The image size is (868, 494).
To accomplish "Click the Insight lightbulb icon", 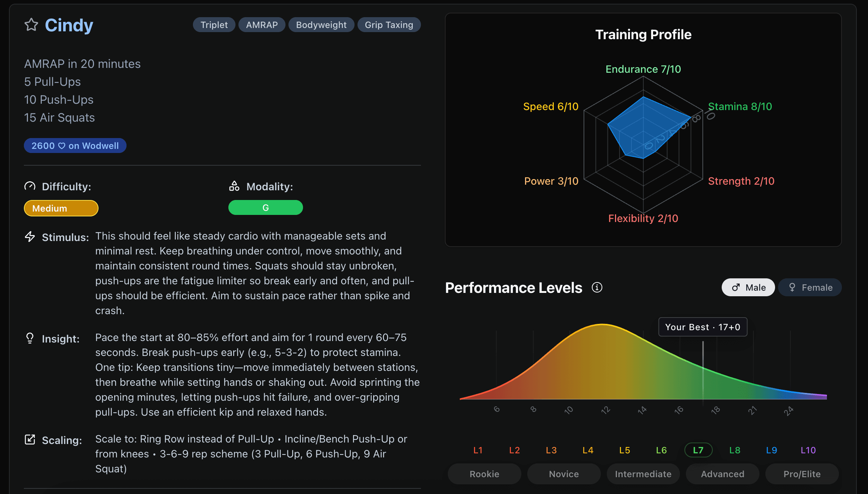I will pos(30,338).
